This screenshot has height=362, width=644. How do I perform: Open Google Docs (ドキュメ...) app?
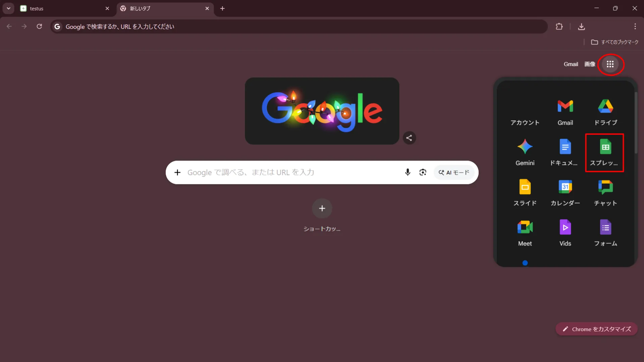[x=565, y=153]
